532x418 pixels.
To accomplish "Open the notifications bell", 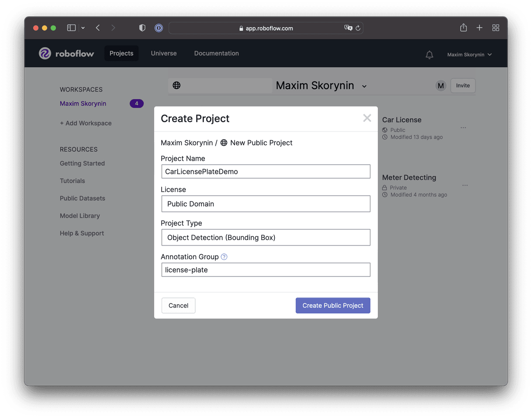I will pyautogui.click(x=429, y=55).
